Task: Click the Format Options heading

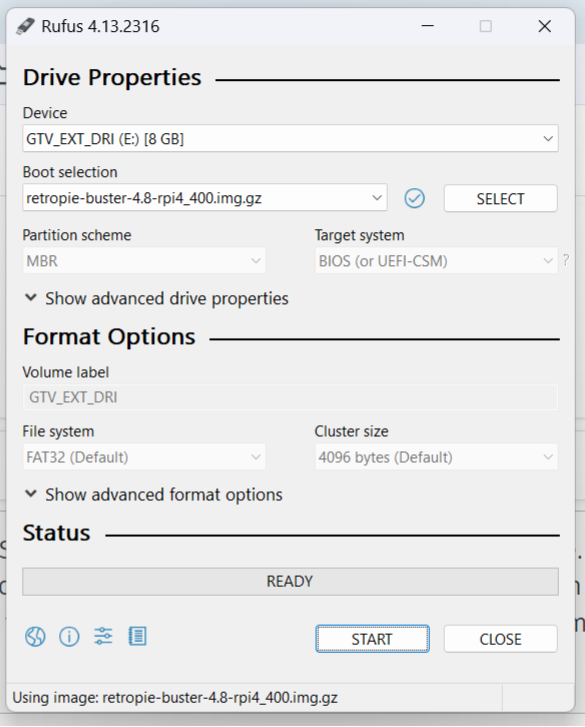Action: [109, 337]
